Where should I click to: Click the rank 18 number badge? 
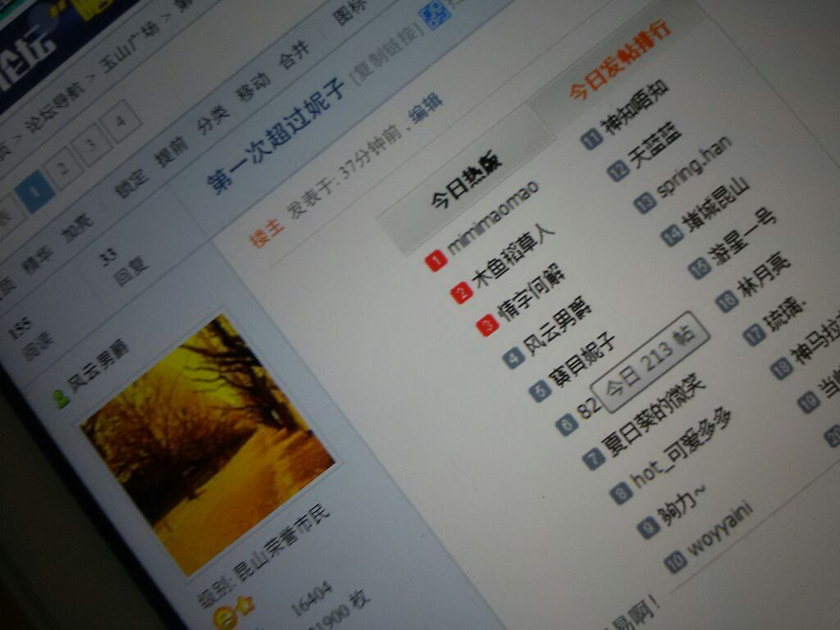pyautogui.click(x=781, y=368)
